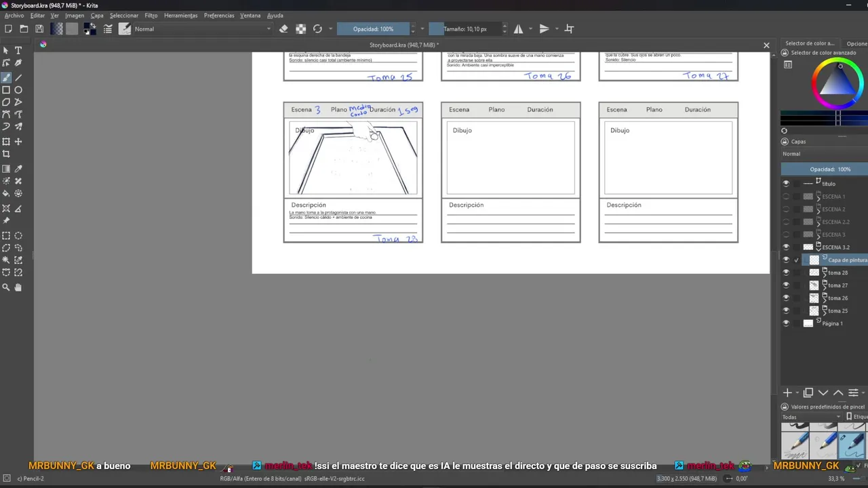The image size is (868, 488).
Task: Show the ESCENA 2.2 layer
Action: click(786, 222)
